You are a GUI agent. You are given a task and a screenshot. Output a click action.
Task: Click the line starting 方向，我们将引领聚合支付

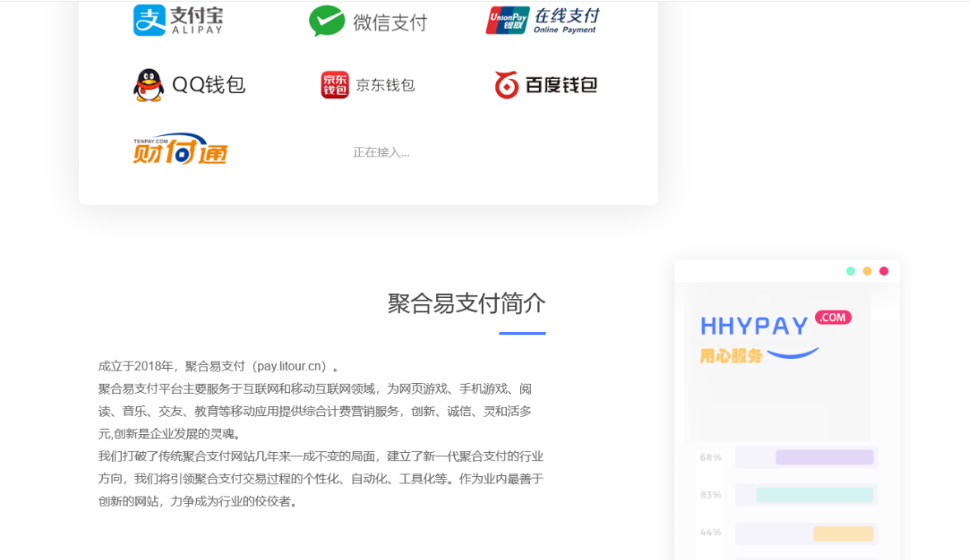click(x=321, y=479)
